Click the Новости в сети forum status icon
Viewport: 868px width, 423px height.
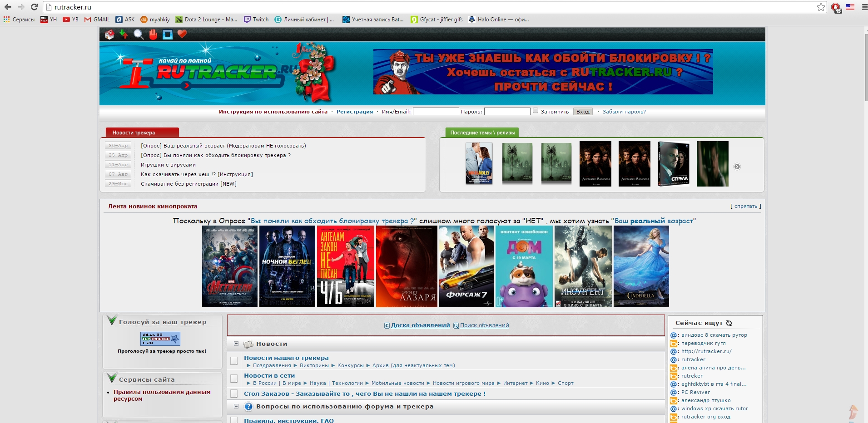pyautogui.click(x=234, y=379)
